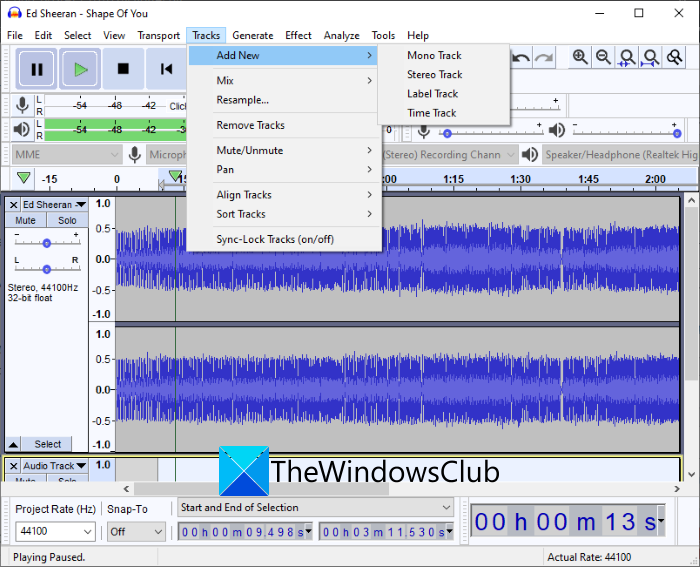
Task: Expand the Pan submenu
Action: pos(284,170)
